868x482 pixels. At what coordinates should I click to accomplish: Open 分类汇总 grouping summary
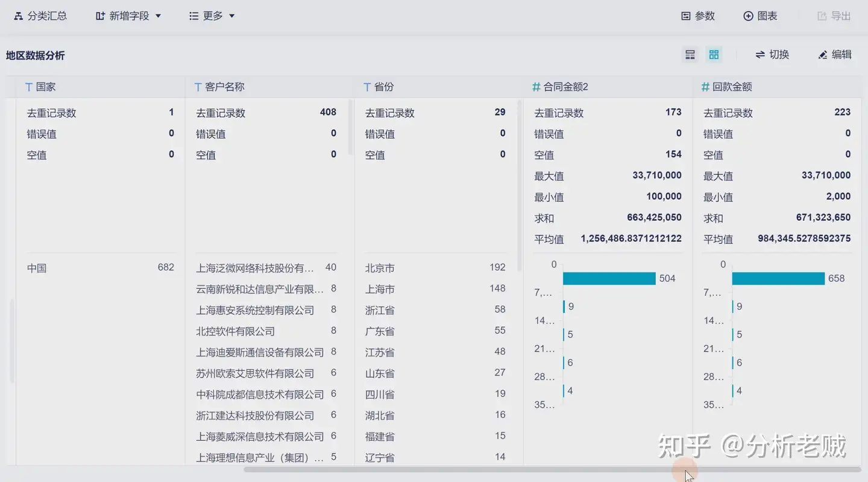coord(40,16)
